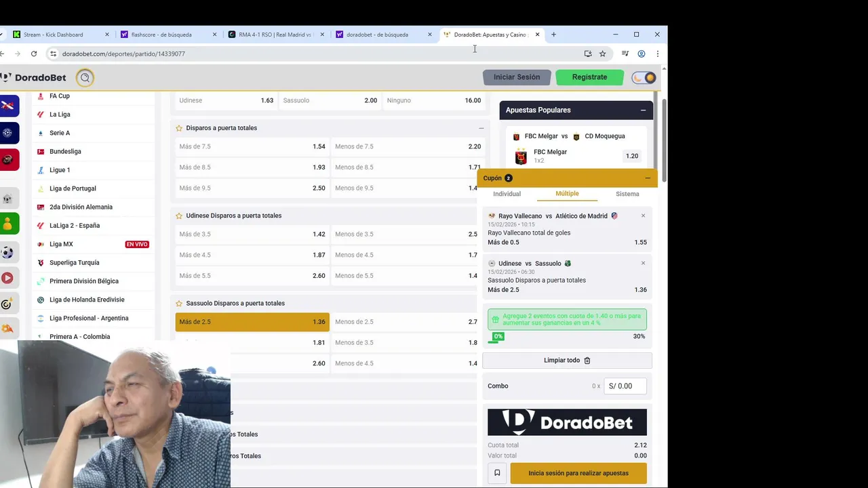Click the DoradoBet logo

(x=33, y=77)
